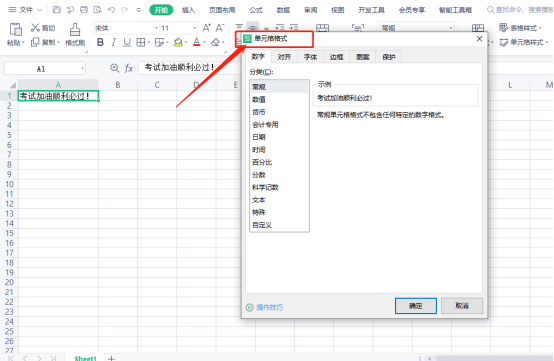This screenshot has width=554, height=361.
Task: Select 文本 in category list
Action: [x=279, y=200]
